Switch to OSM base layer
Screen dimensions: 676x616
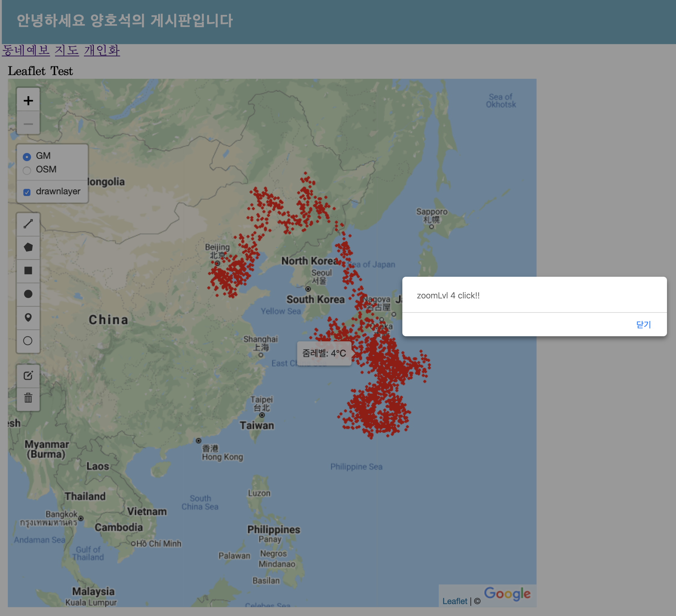tap(27, 170)
